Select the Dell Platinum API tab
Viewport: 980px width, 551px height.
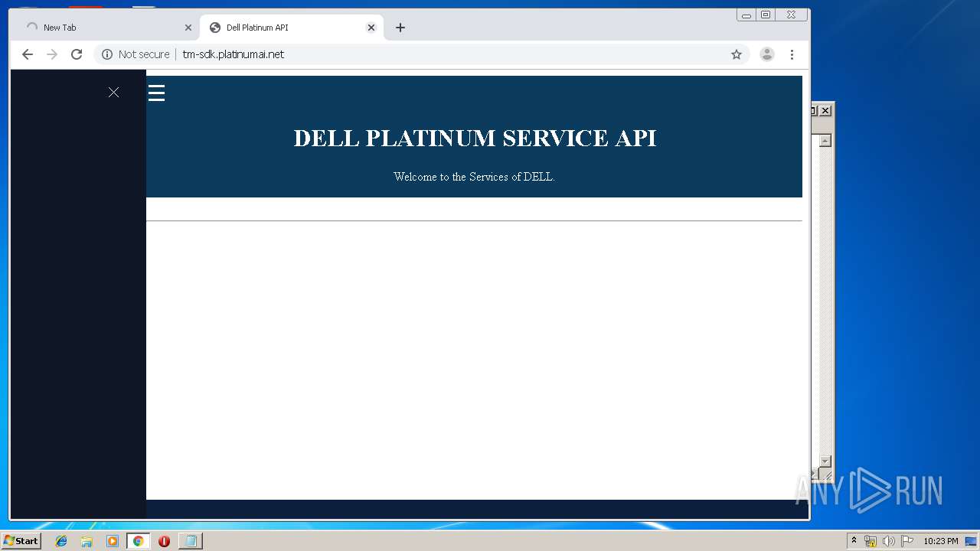pyautogui.click(x=291, y=28)
